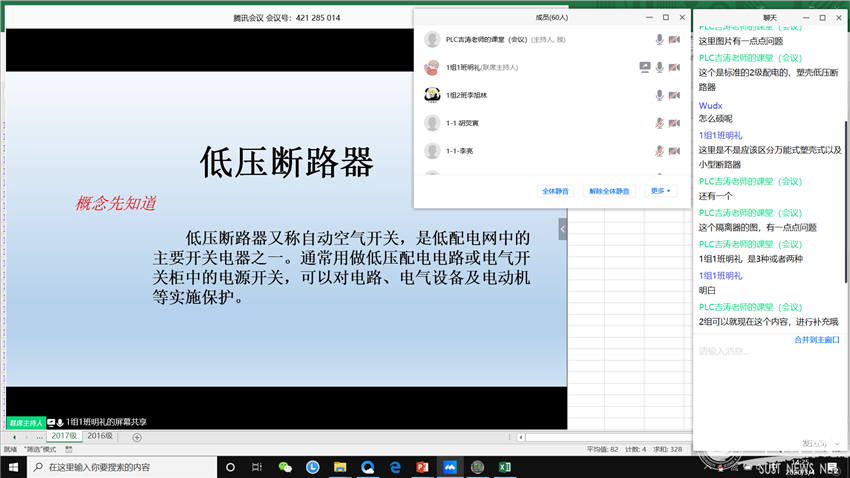This screenshot has width=850, height=478.
Task: Click 合并到主窗口 link in chat
Action: (816, 340)
